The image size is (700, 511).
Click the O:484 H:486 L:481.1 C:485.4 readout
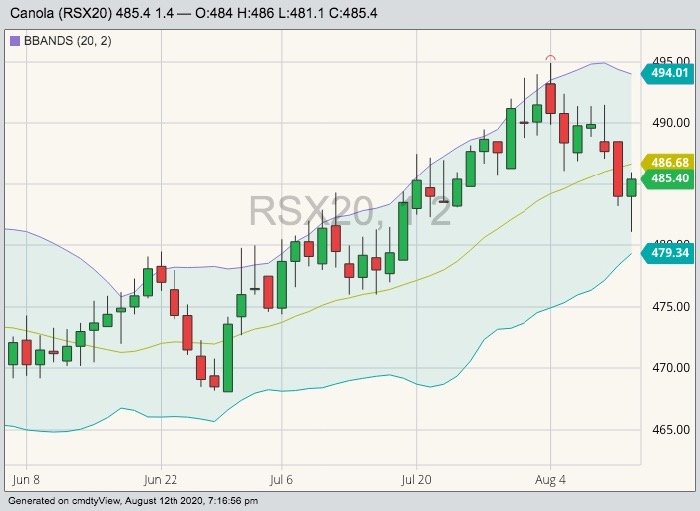(x=286, y=13)
